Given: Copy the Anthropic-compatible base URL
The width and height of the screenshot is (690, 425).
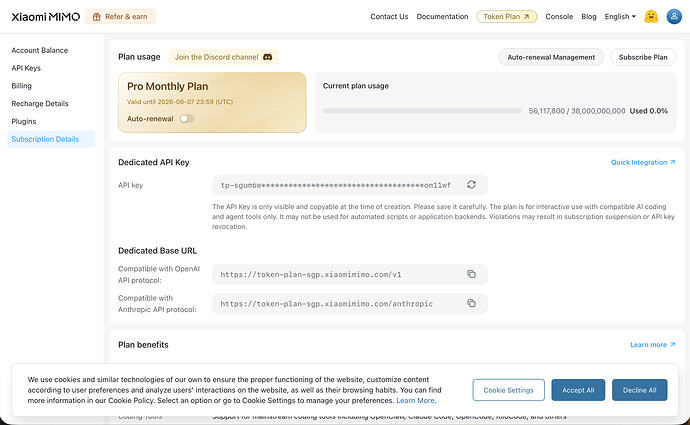Looking at the screenshot, I should pyautogui.click(x=471, y=303).
